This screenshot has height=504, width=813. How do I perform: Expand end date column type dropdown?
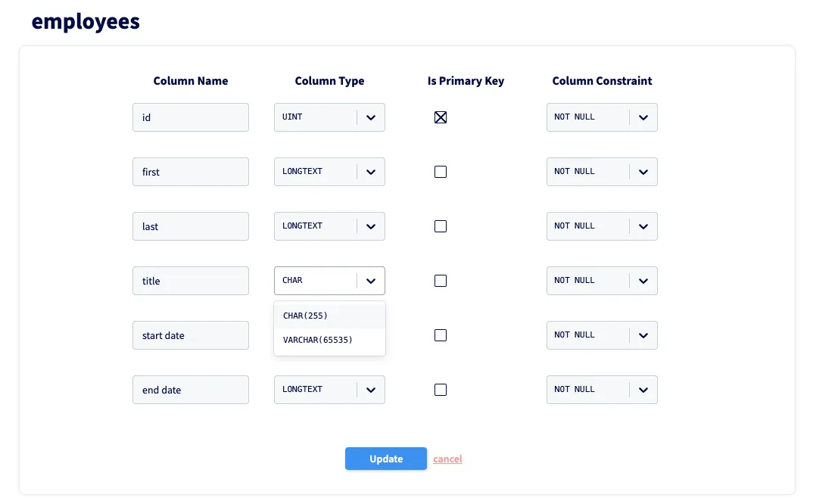(371, 390)
